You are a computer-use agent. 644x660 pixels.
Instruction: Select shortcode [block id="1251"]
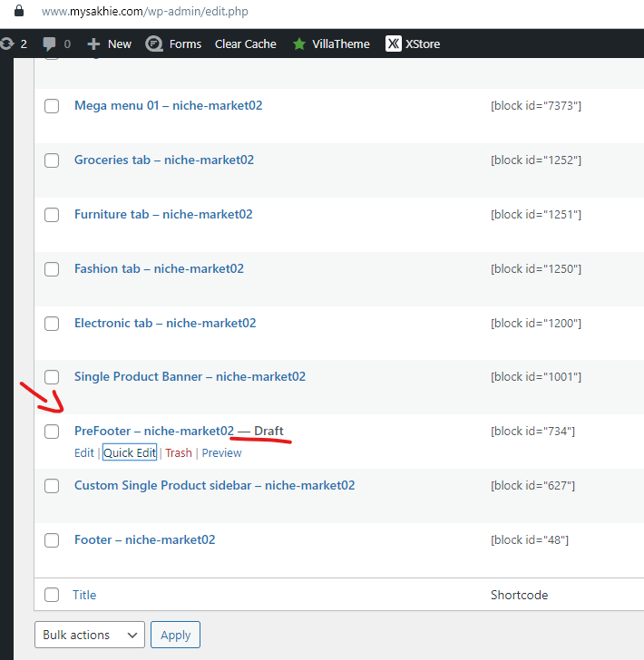click(x=536, y=214)
